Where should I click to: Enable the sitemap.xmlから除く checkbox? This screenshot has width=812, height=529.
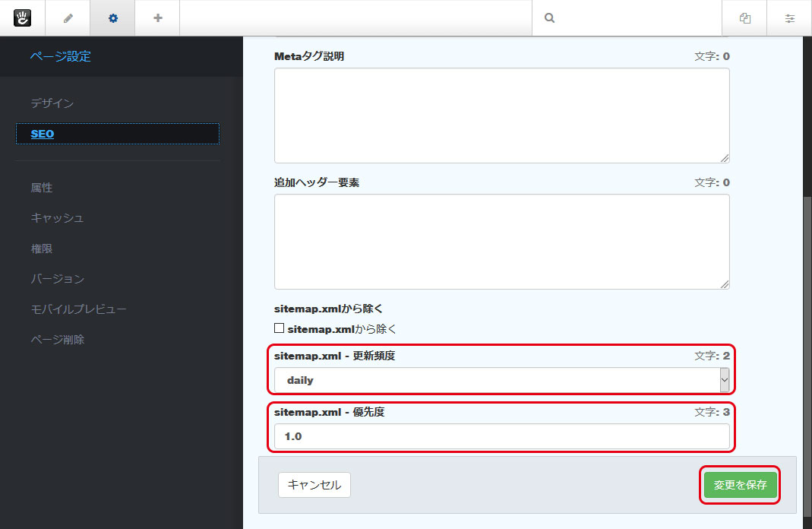click(x=280, y=328)
